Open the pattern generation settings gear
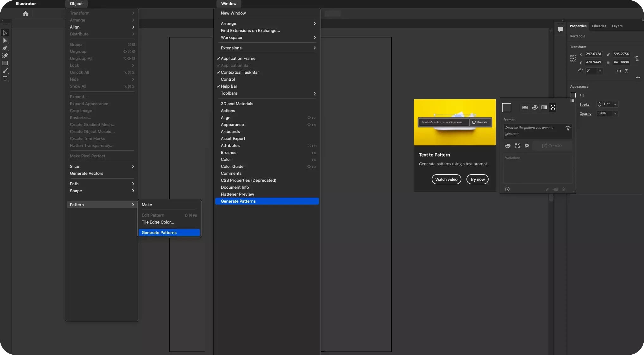This screenshot has width=644, height=355. [x=527, y=146]
